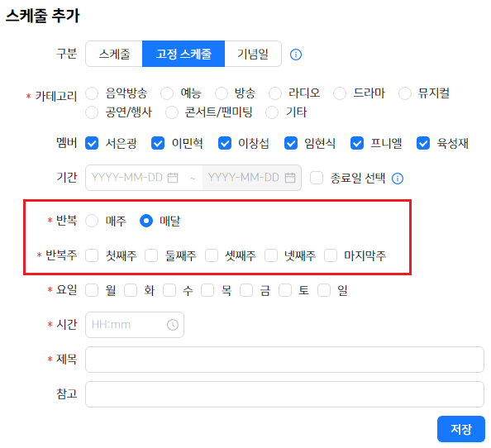The width and height of the screenshot is (491, 448).
Task: Uncheck member 육성재
Action: (423, 143)
